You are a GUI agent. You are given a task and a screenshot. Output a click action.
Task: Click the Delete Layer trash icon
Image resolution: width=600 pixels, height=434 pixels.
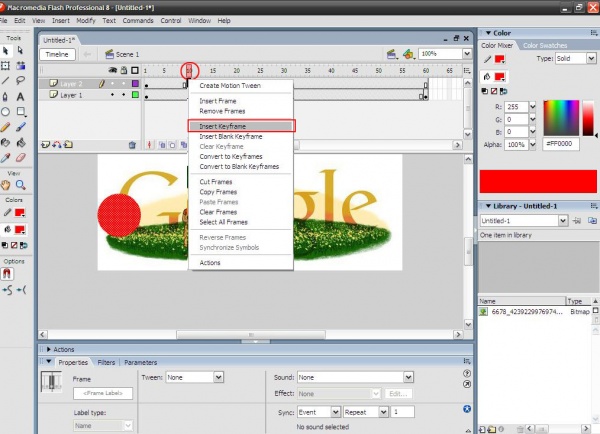pos(132,145)
